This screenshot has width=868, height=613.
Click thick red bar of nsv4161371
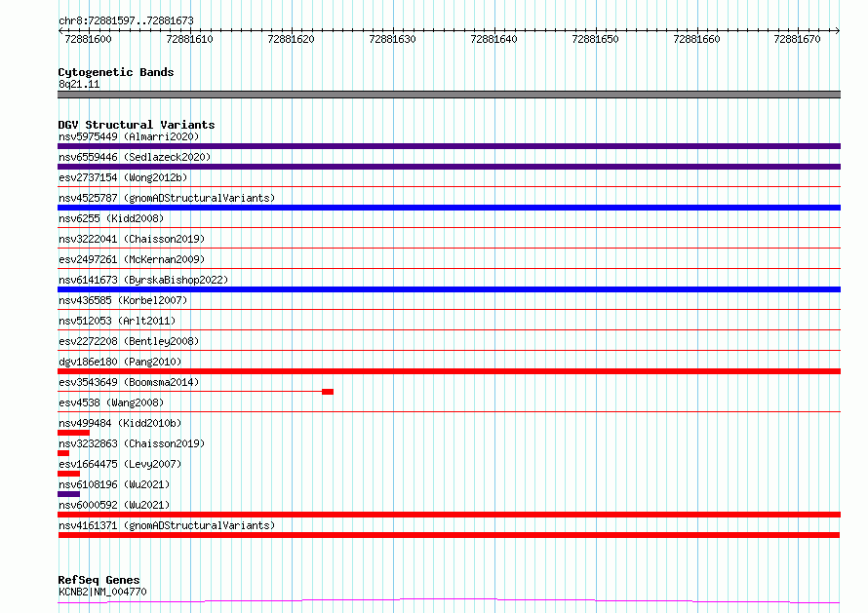(449, 535)
